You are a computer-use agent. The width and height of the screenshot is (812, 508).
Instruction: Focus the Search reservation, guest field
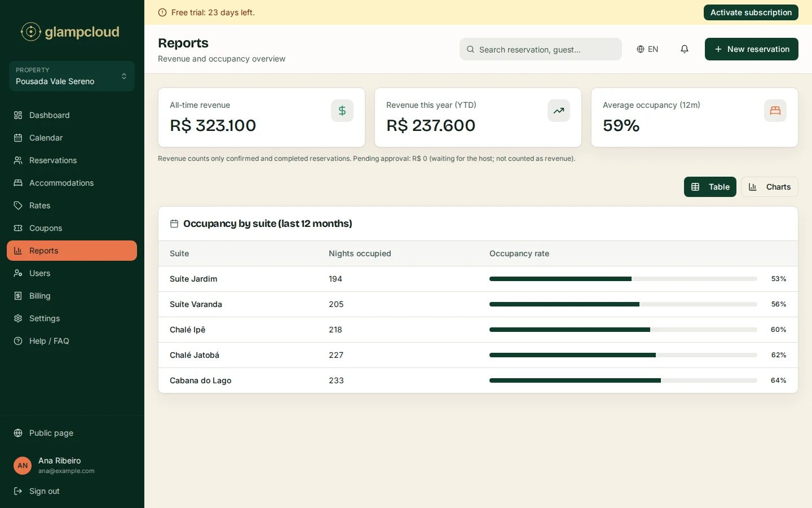[x=540, y=49]
